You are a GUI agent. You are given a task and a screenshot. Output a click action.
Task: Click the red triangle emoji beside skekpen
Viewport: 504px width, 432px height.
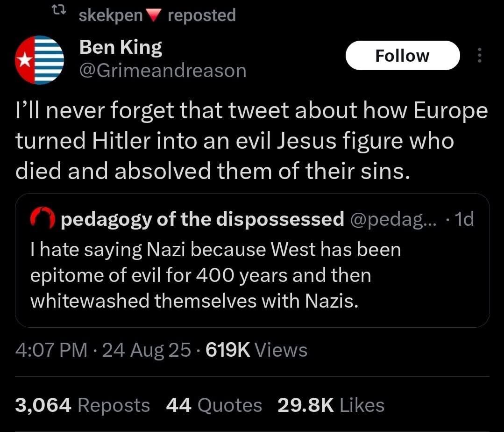pos(153,16)
